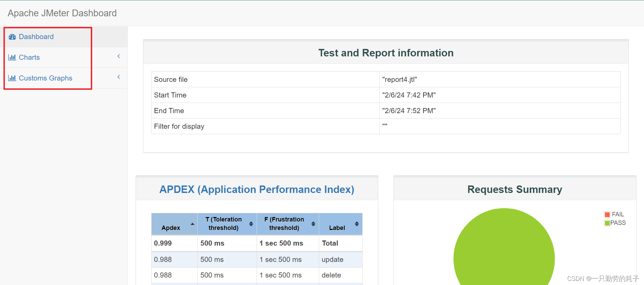Click the Dashboard gauge icon in sidebar
The width and height of the screenshot is (644, 285).
[x=12, y=37]
